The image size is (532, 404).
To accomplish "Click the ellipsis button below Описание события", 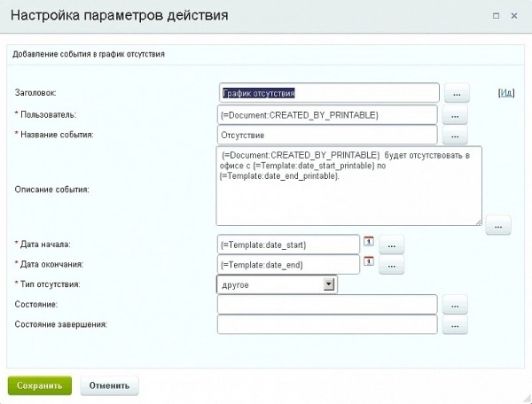I will pos(497,225).
